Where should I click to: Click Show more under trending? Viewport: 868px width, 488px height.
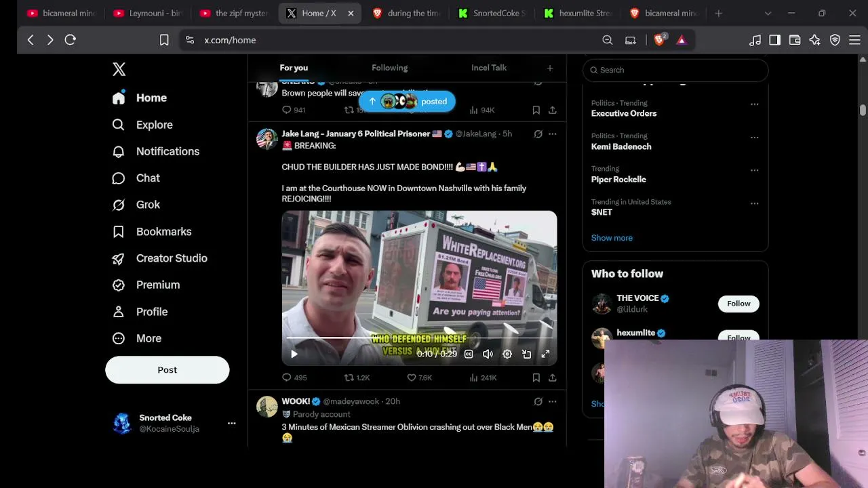click(x=612, y=238)
